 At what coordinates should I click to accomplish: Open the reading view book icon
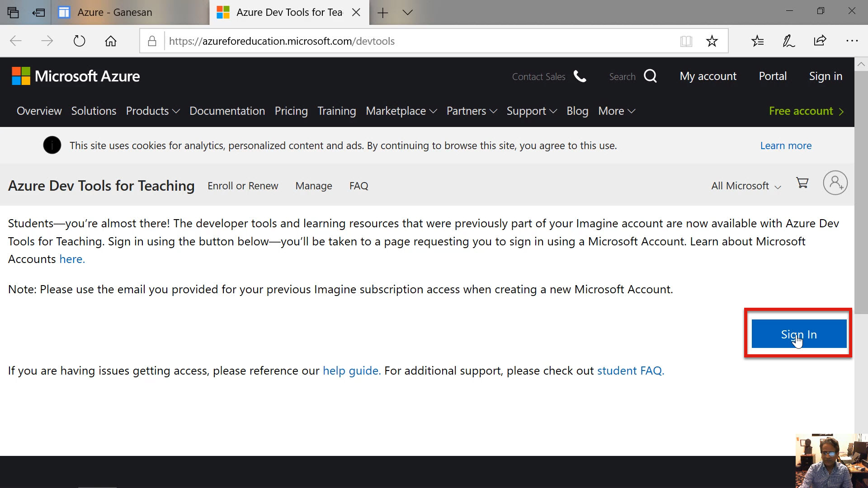pyautogui.click(x=686, y=41)
